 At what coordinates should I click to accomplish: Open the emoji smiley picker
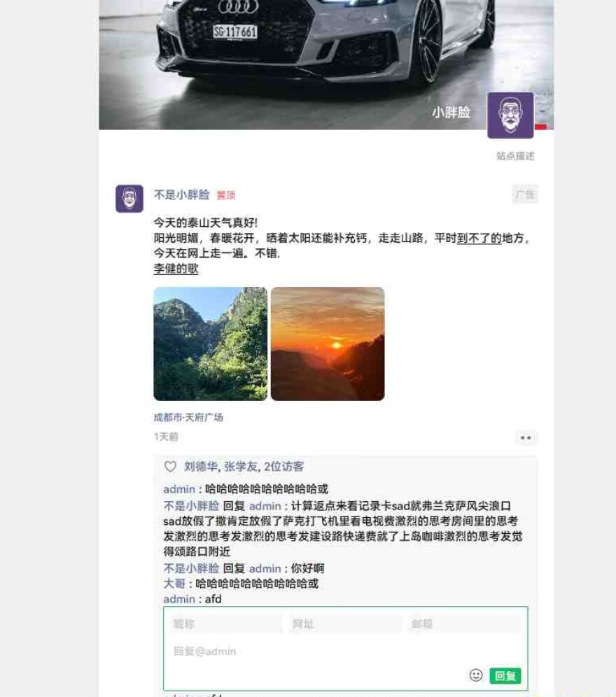[476, 675]
